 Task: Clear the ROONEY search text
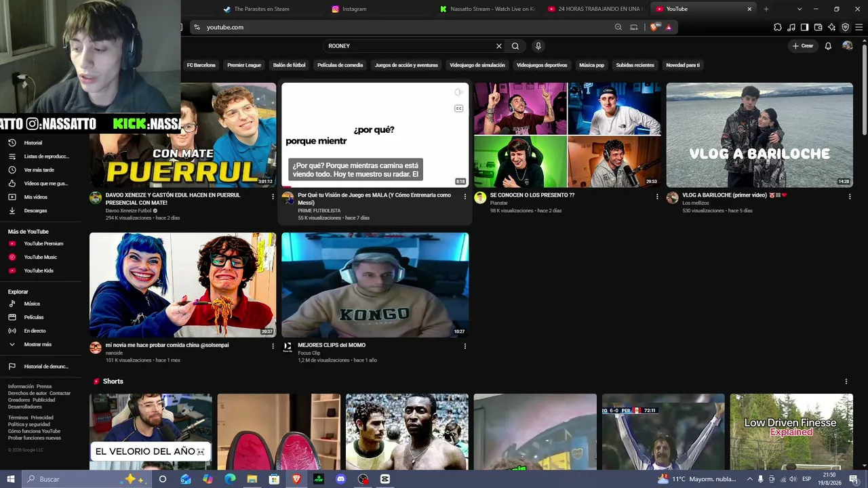click(499, 46)
